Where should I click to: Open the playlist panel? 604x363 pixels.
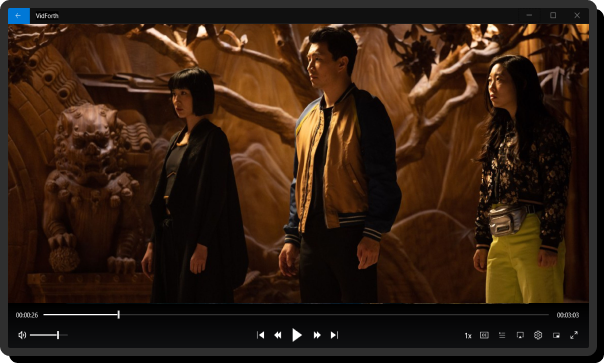pos(502,335)
